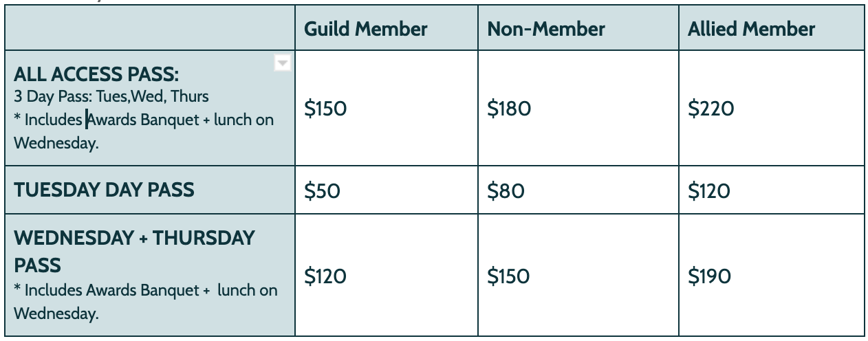
Task: Click the 3 Day Pass: Tues,Wed, Thurs line
Action: click(111, 96)
